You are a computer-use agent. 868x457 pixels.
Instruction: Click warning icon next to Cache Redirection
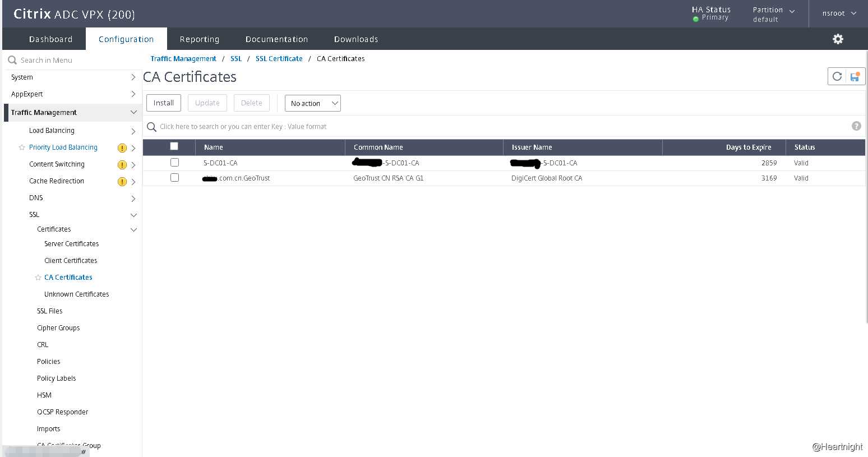(122, 182)
